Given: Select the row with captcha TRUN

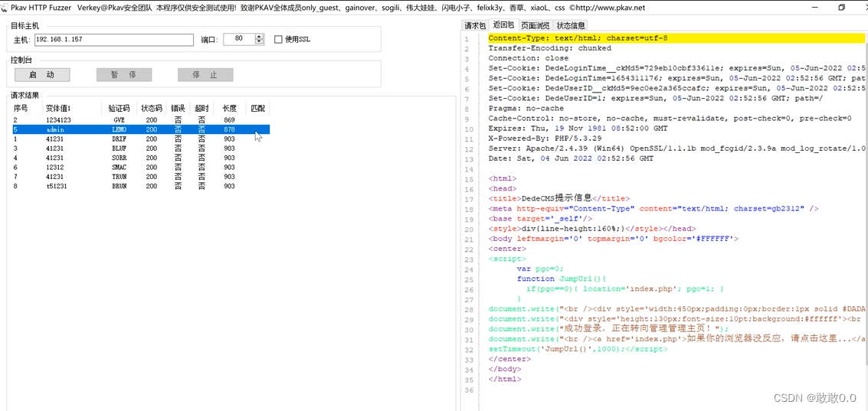Looking at the screenshot, I should point(141,177).
